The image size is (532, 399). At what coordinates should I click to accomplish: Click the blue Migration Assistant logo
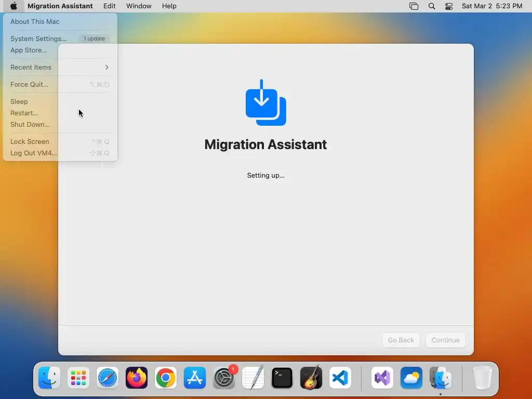click(x=265, y=102)
